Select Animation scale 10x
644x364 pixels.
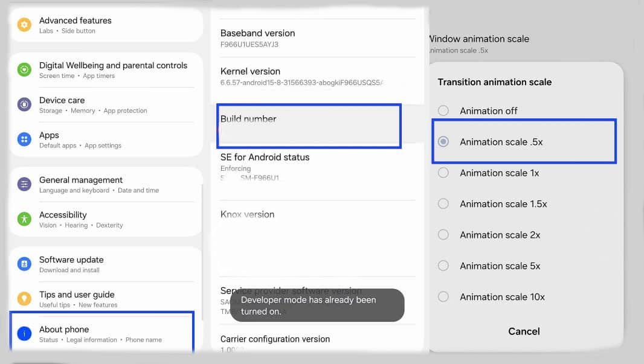[443, 297]
